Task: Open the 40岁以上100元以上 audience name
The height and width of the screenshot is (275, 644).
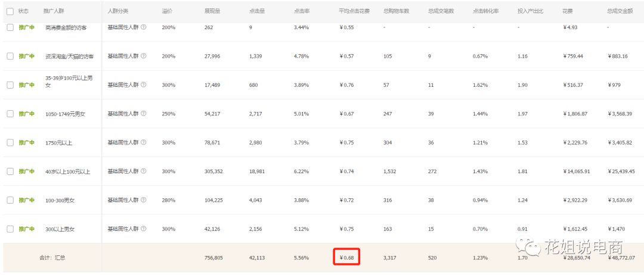Action: [x=67, y=172]
